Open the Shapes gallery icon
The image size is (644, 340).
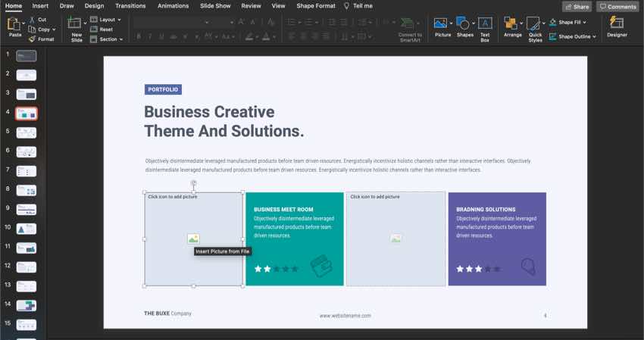tap(463, 23)
